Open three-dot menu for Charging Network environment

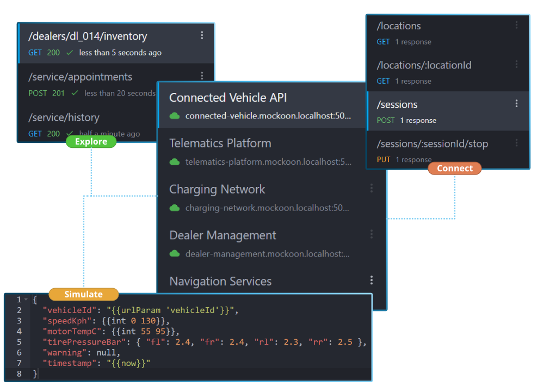point(372,188)
